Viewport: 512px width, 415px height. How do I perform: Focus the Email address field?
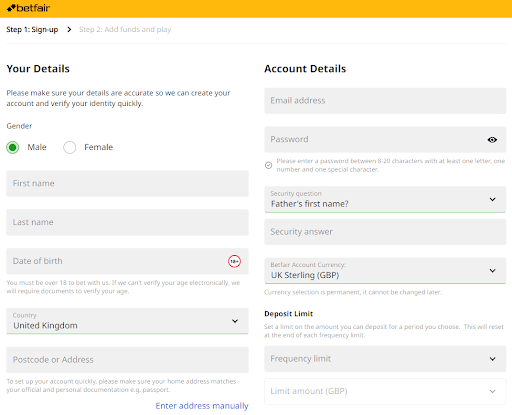385,101
